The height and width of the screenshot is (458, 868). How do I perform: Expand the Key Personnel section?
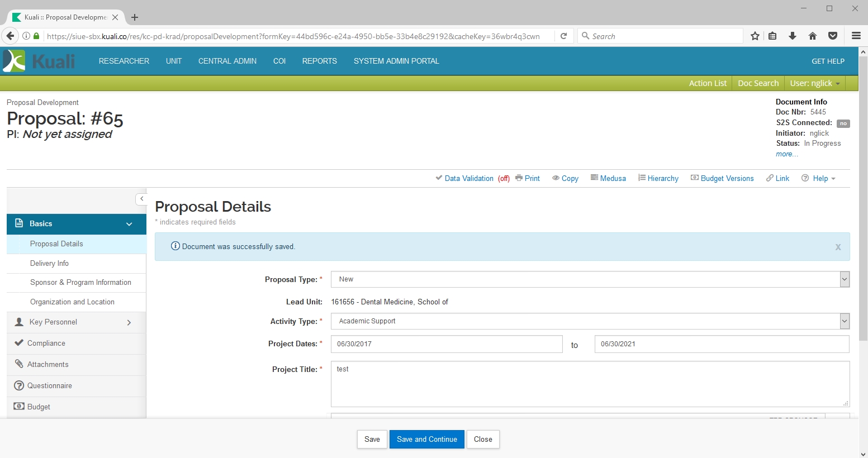tap(129, 322)
